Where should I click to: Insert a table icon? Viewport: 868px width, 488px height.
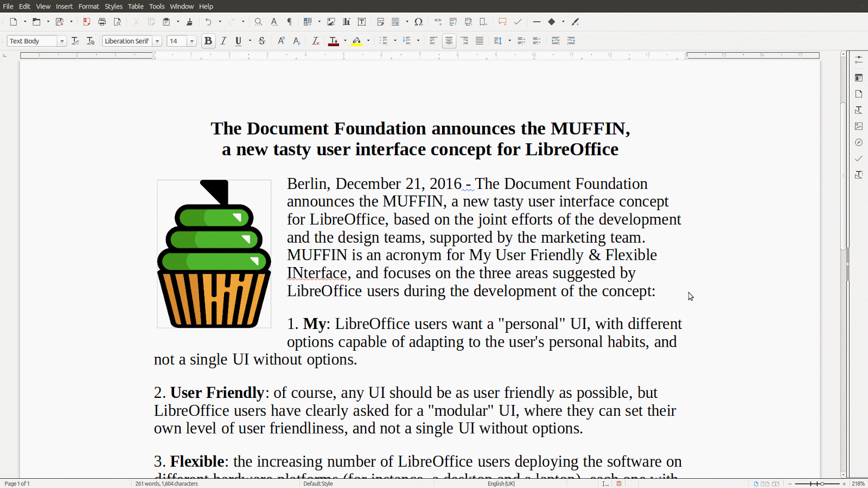click(308, 22)
